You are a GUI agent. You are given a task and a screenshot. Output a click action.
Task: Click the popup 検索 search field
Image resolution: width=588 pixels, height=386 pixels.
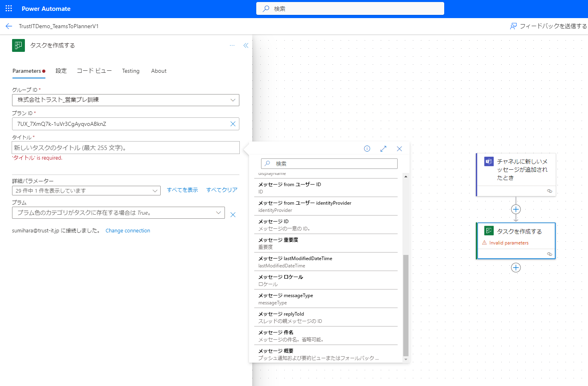329,164
